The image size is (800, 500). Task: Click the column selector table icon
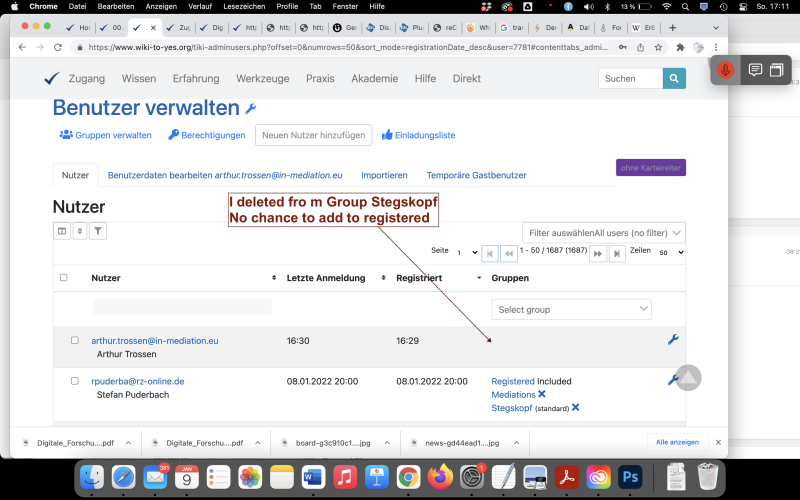click(x=63, y=231)
